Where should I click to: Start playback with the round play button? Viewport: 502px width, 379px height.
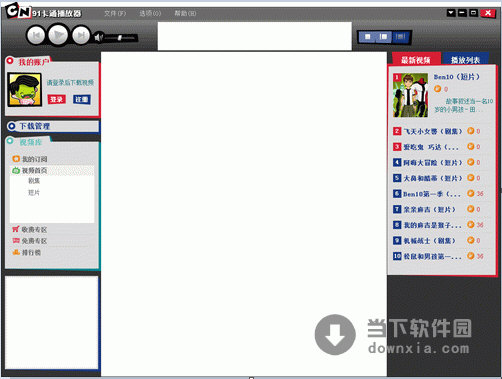[58, 35]
